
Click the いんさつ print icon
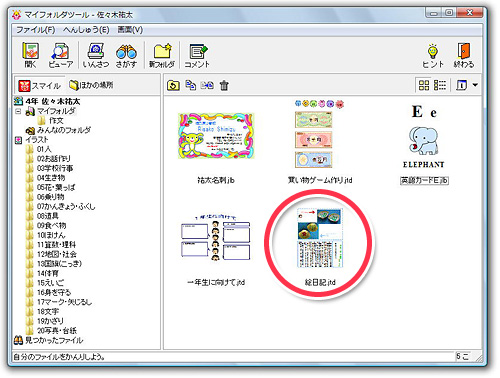[96, 55]
